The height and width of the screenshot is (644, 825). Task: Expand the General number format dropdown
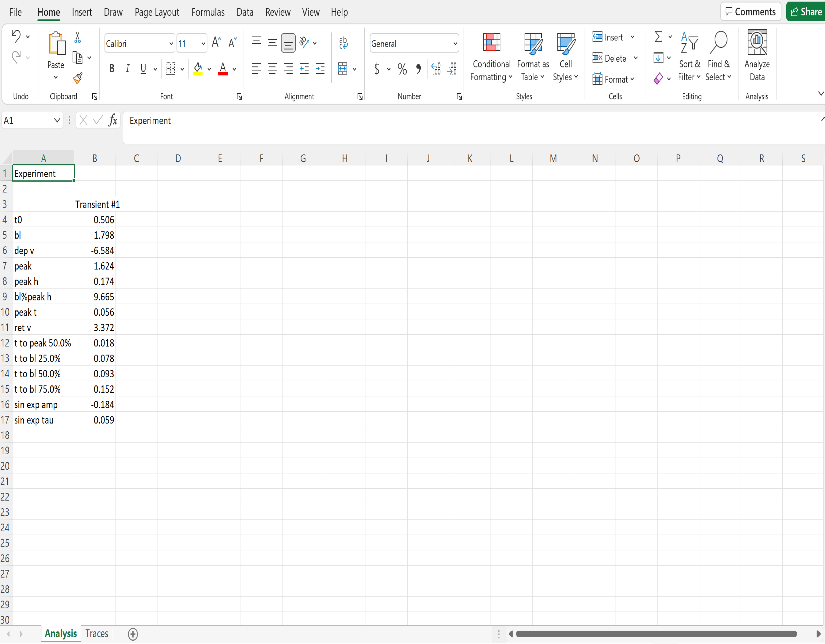455,44
